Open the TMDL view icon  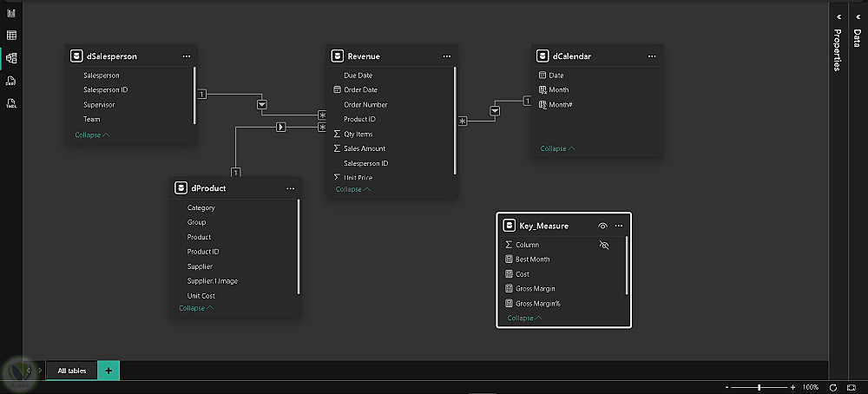11,103
